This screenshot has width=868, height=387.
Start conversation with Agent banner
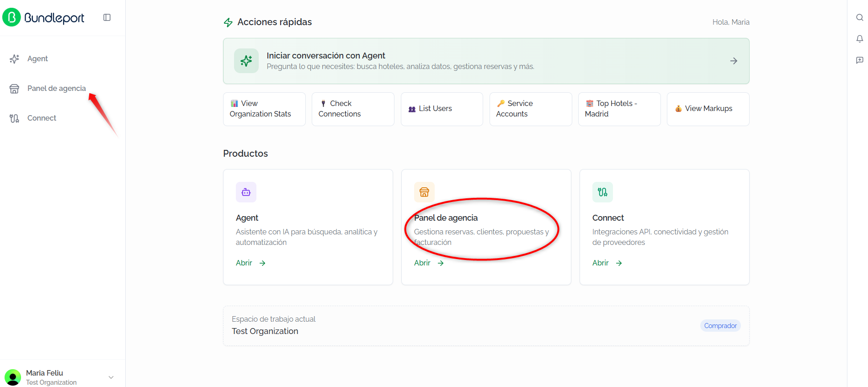coord(486,61)
